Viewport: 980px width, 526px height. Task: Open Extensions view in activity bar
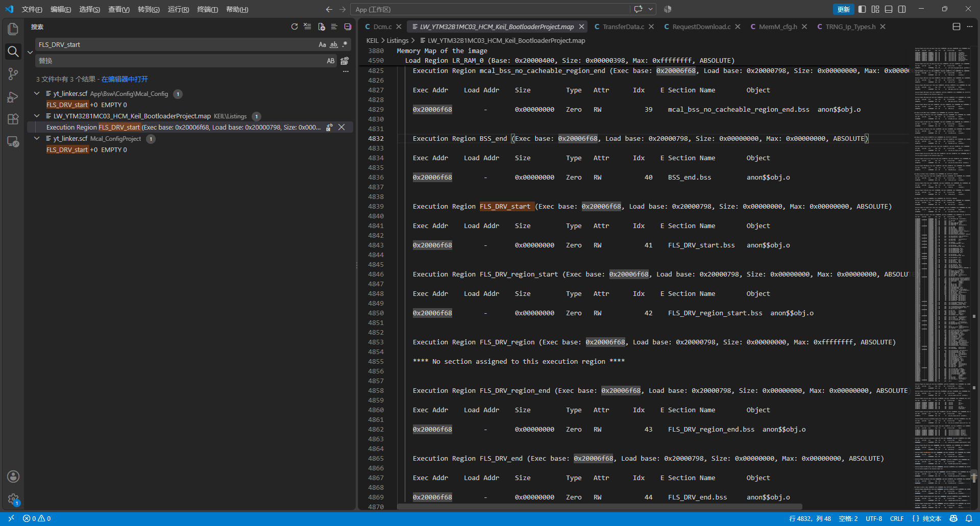click(13, 119)
